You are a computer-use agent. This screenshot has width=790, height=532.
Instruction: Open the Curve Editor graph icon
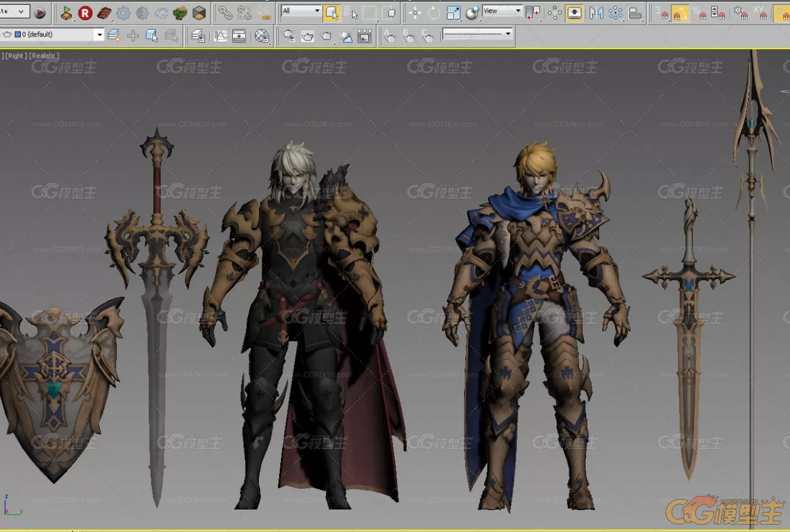[x=221, y=36]
